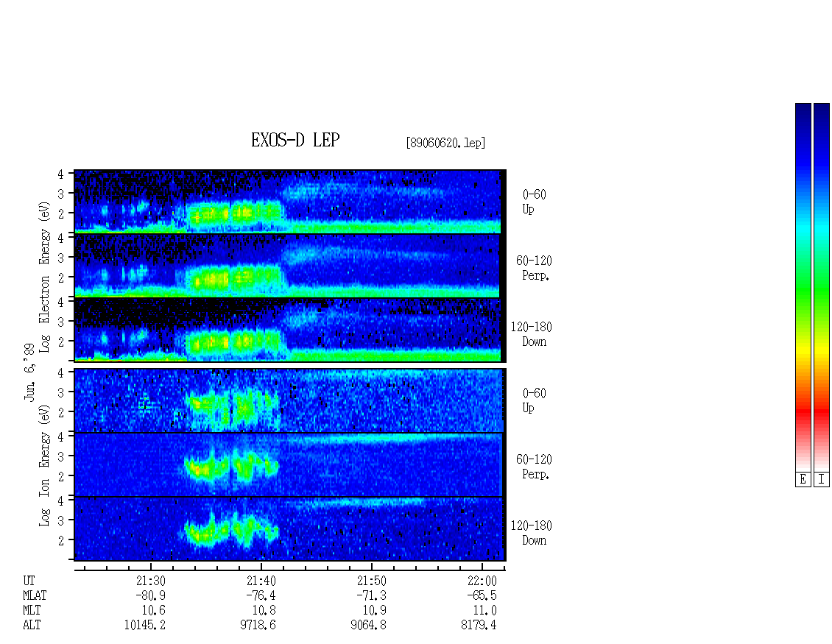Click the MLAT value -71.3
The image size is (832, 644).
(371, 595)
